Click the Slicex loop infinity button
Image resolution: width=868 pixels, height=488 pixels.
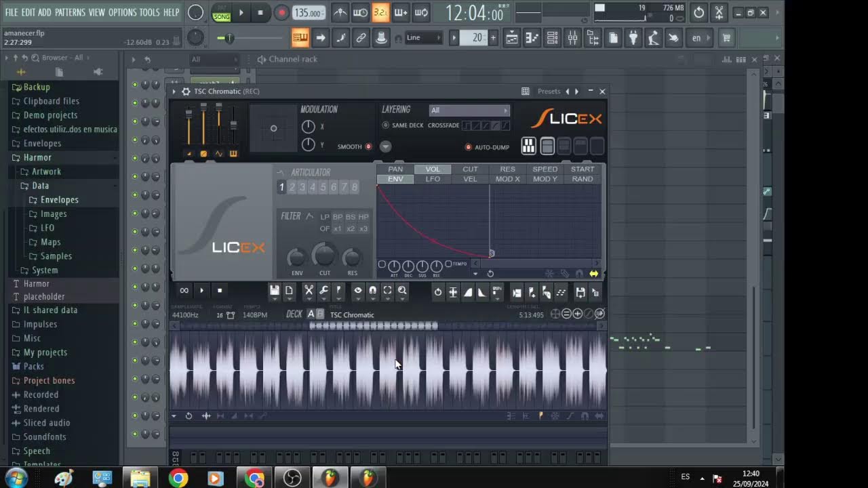click(x=184, y=291)
